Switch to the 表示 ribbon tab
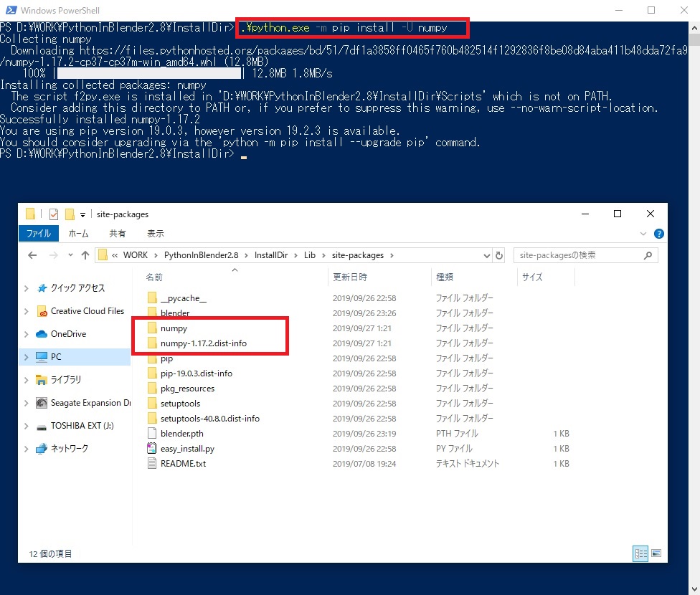Viewport: 700px width, 595px height. (156, 234)
